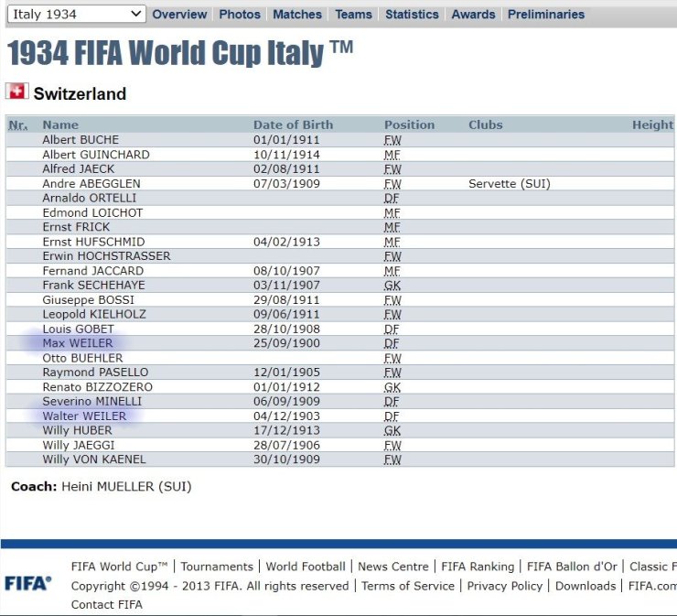Image resolution: width=677 pixels, height=616 pixels.
Task: Click the Nr. column header
Action: click(x=17, y=124)
